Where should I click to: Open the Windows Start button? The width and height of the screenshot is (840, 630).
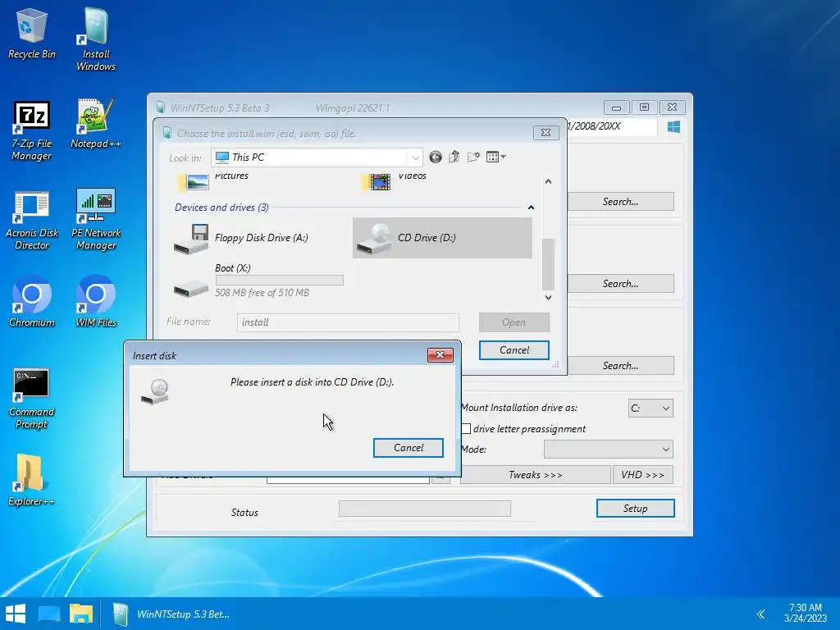click(16, 614)
